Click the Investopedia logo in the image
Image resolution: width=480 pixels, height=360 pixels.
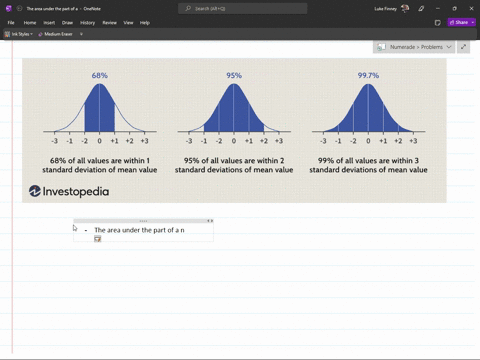pos(69,191)
